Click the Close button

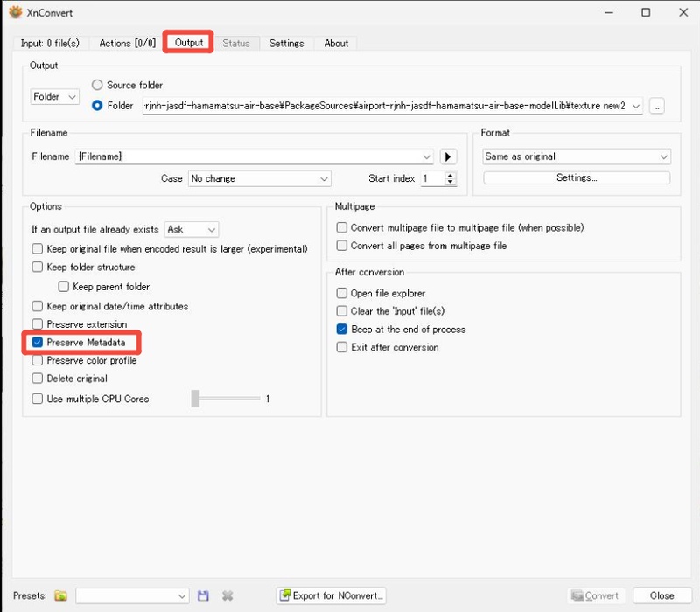(x=662, y=595)
